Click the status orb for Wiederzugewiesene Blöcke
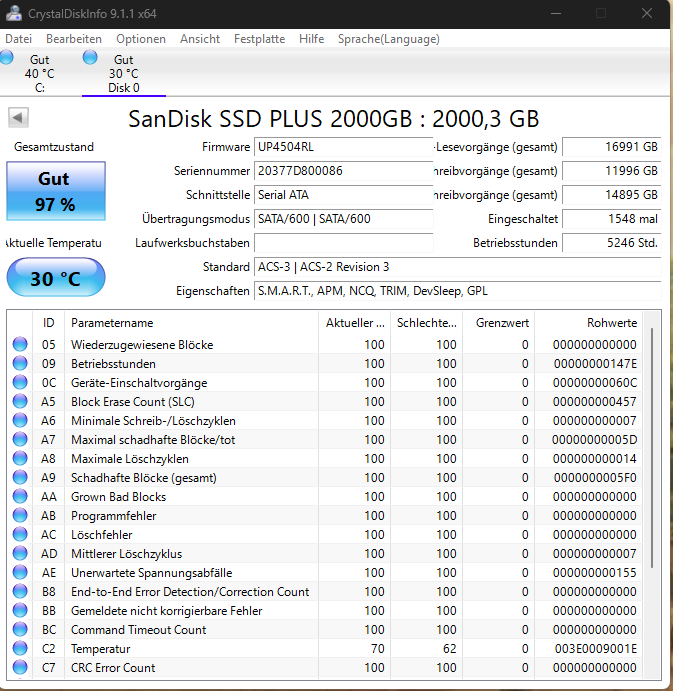This screenshot has width=673, height=691. point(20,344)
